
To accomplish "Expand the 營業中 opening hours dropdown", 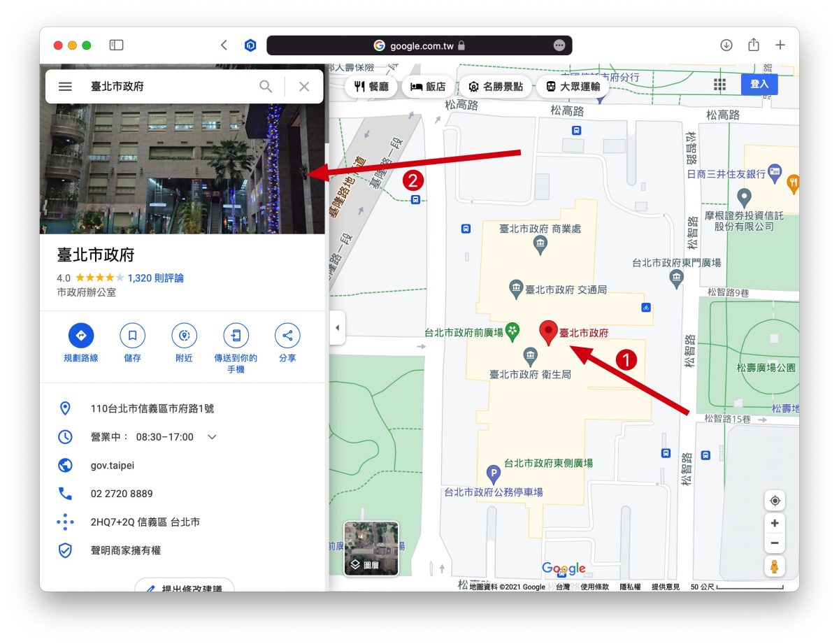I will point(212,437).
